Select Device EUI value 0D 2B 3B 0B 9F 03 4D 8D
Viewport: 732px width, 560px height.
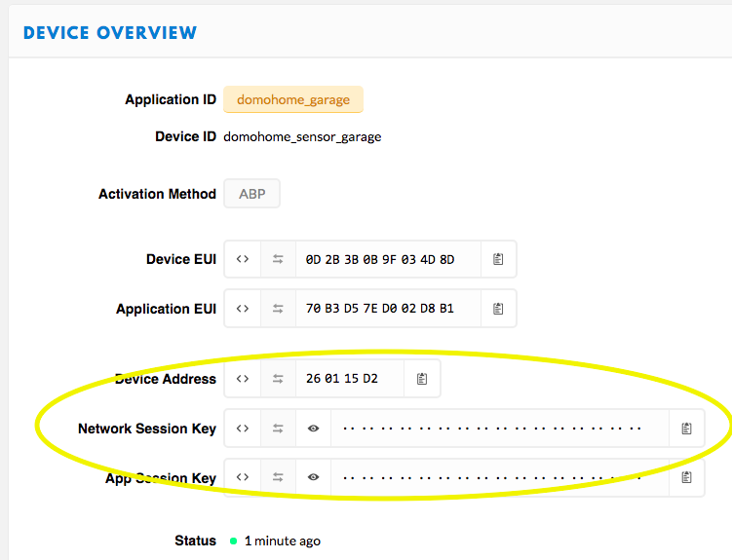[380, 260]
